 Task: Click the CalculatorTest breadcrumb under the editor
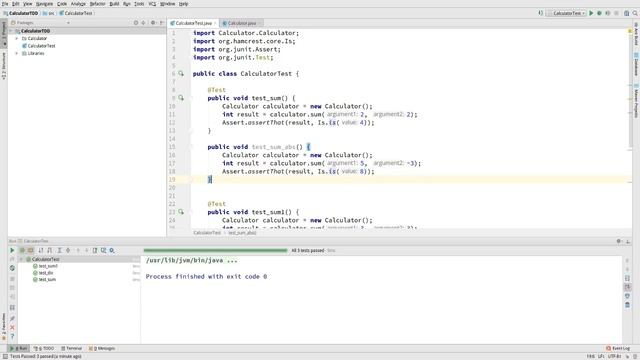pos(207,233)
